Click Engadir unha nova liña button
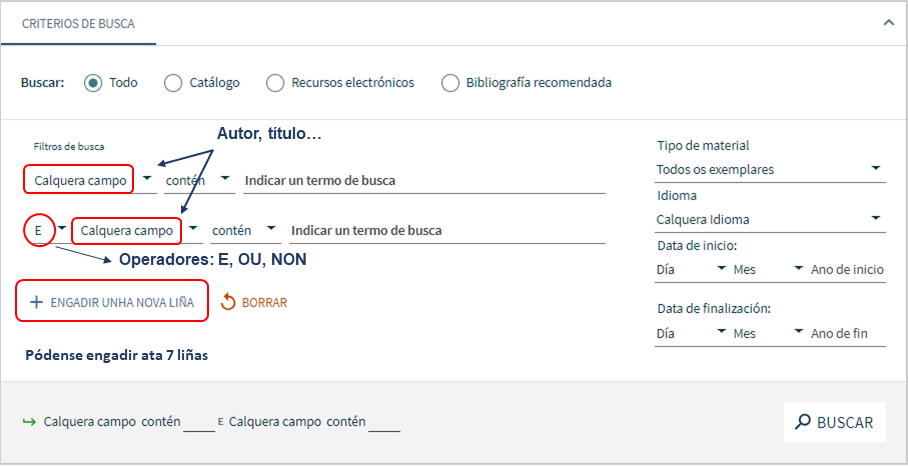 (112, 302)
